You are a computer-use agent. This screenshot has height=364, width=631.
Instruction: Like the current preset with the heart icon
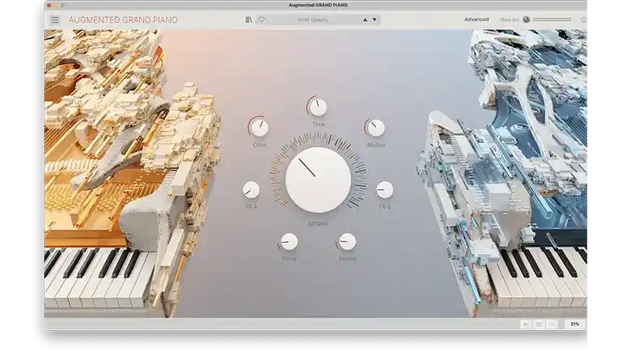(x=261, y=19)
